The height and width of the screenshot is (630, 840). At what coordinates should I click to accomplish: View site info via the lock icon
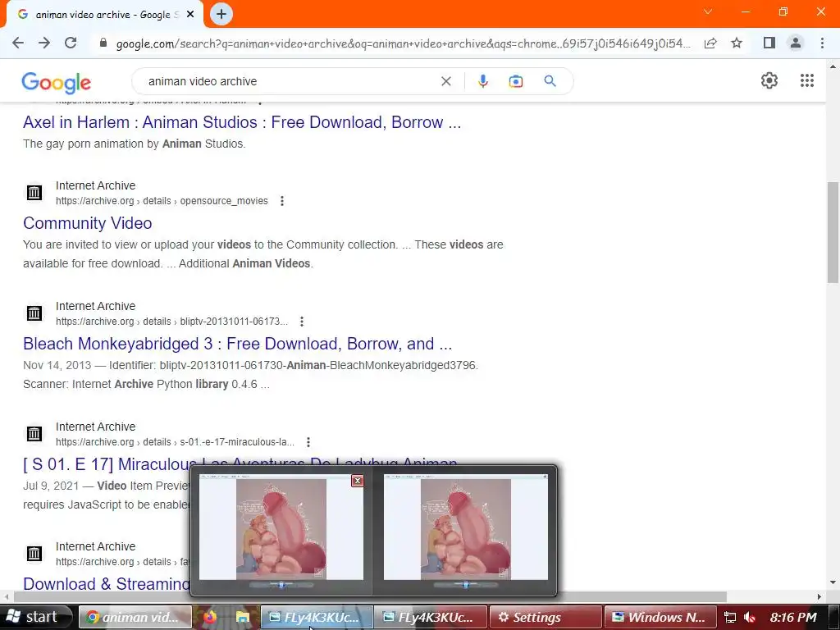(103, 43)
